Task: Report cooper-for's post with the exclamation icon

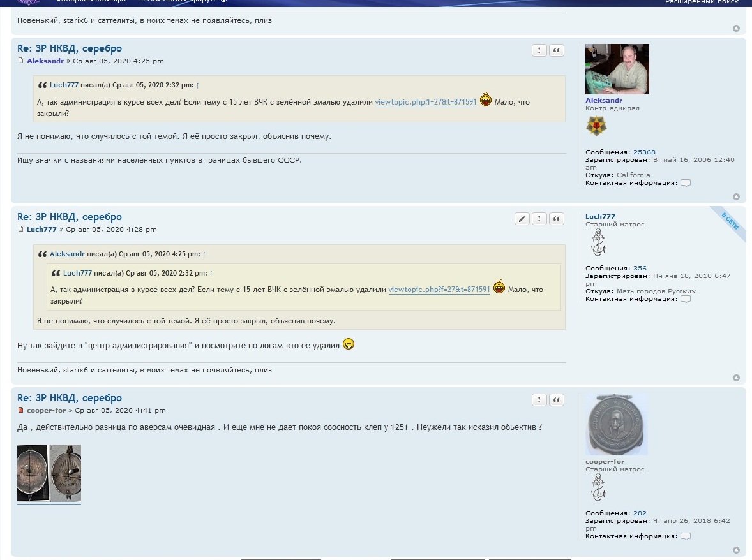Action: pyautogui.click(x=539, y=401)
